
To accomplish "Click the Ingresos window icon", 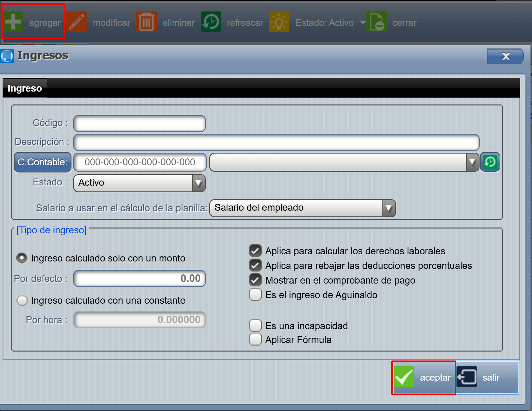I will [x=7, y=56].
